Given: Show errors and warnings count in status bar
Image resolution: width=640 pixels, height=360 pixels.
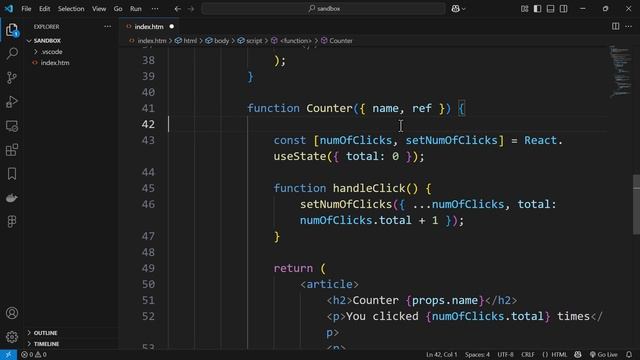Looking at the screenshot, I should [34, 355].
